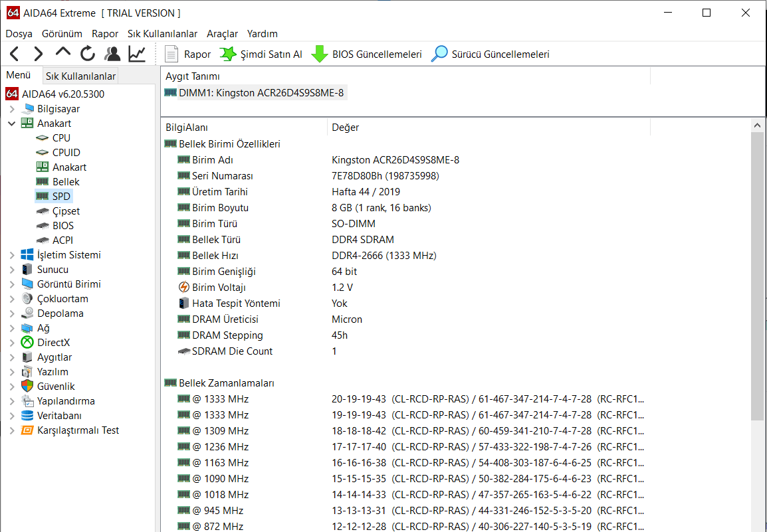Click the Depolama disk icon

tap(27, 313)
